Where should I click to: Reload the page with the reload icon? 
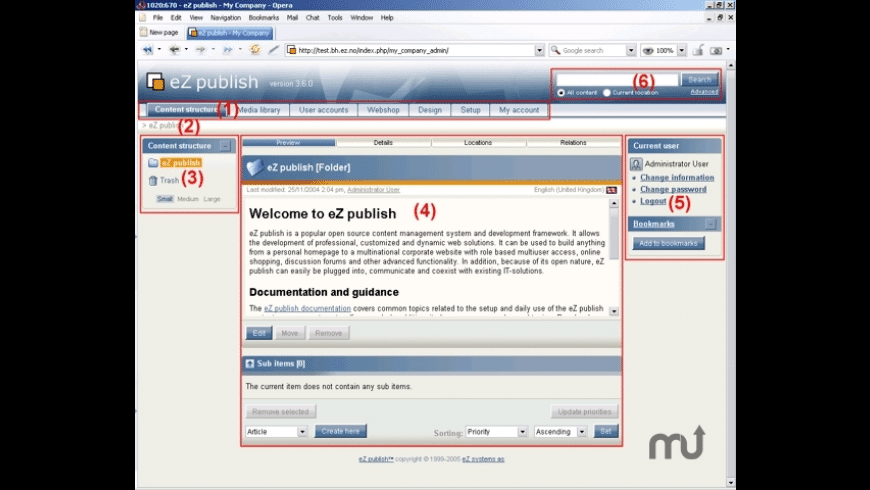click(255, 49)
